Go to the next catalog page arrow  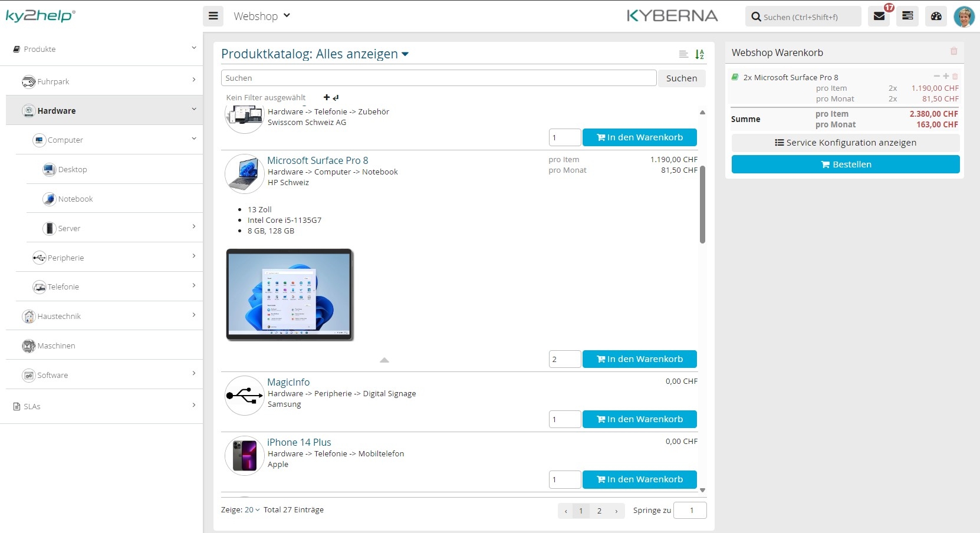[x=616, y=511]
